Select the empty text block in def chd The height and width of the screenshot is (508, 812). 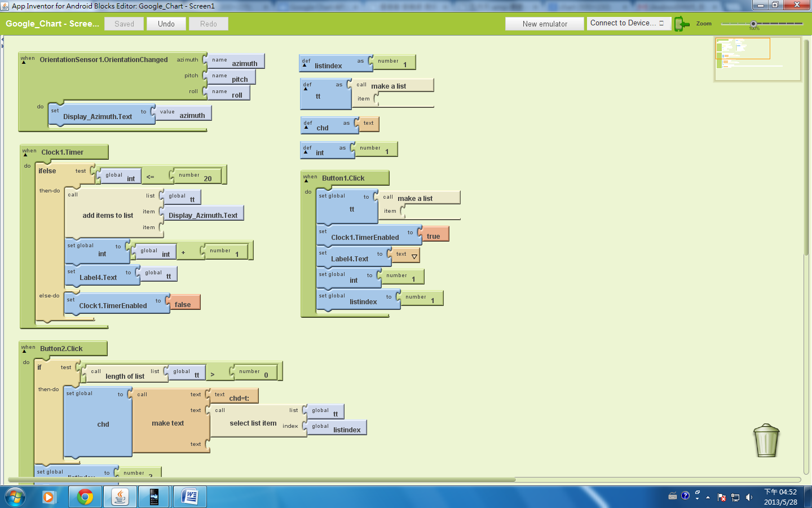(367, 124)
